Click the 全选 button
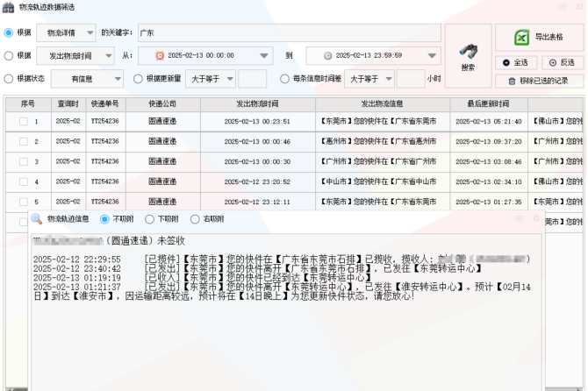The image size is (588, 391). [x=516, y=62]
